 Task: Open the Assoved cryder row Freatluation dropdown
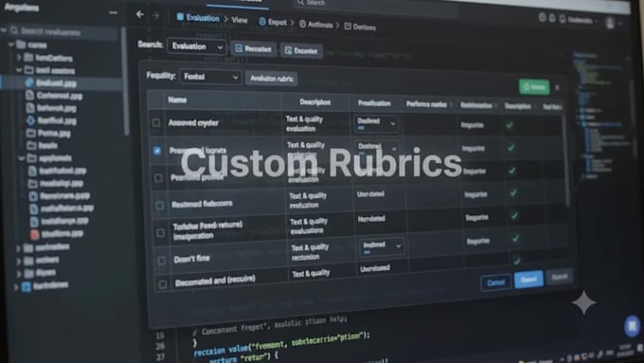click(376, 123)
